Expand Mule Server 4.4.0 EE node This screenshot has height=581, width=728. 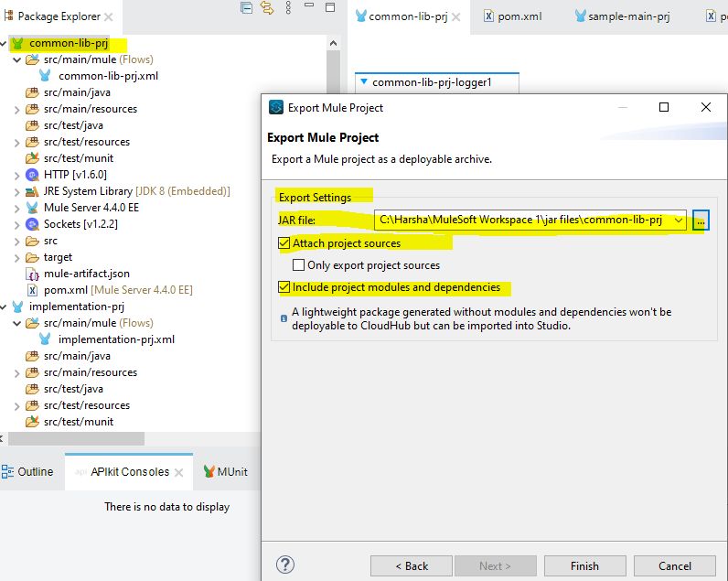coord(17,209)
